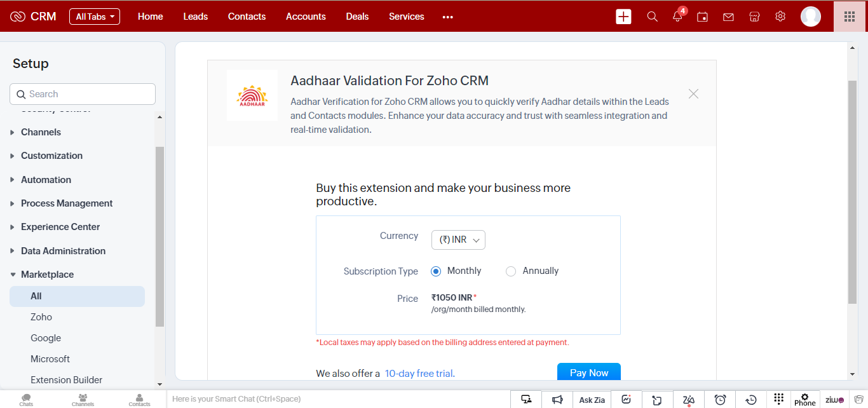Open the global search magnifier
Image resolution: width=868 pixels, height=408 pixels.
(652, 17)
